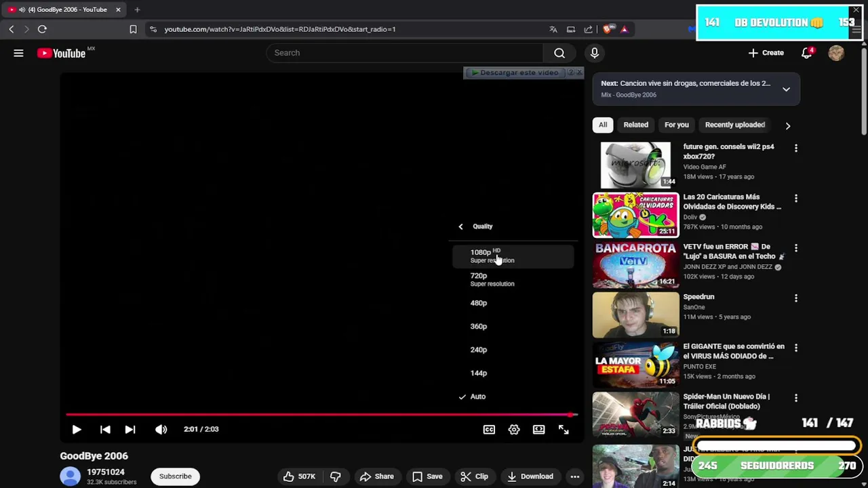Open Speedrun video thumbnail

[x=635, y=314]
